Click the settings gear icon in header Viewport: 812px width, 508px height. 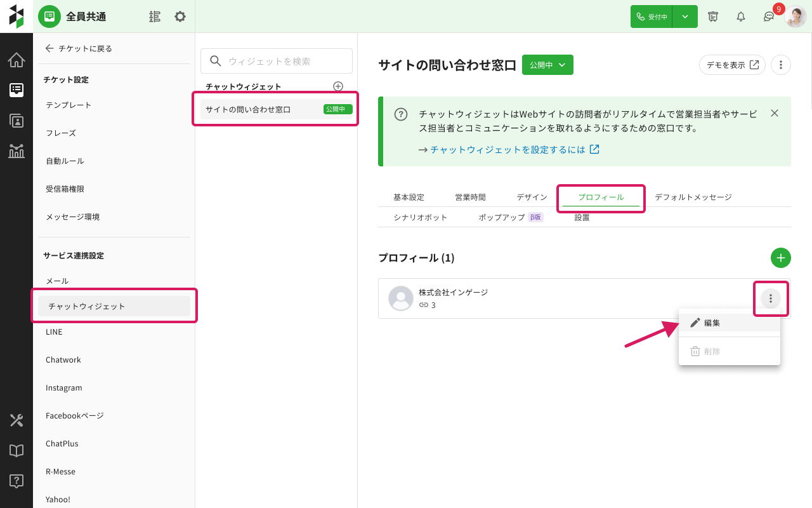coord(180,17)
